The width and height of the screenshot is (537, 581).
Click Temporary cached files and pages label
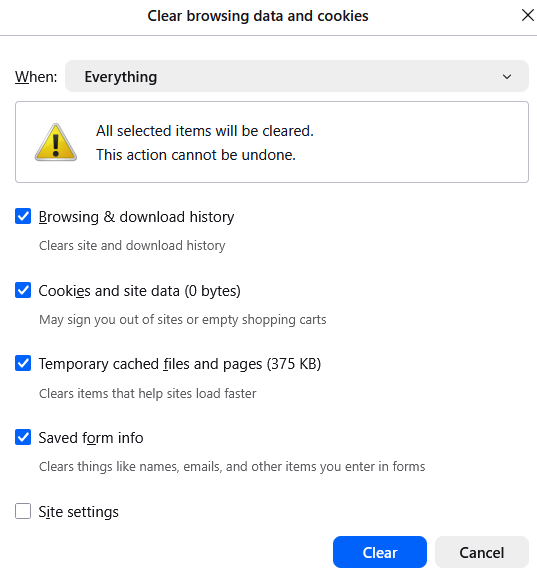[x=180, y=364]
